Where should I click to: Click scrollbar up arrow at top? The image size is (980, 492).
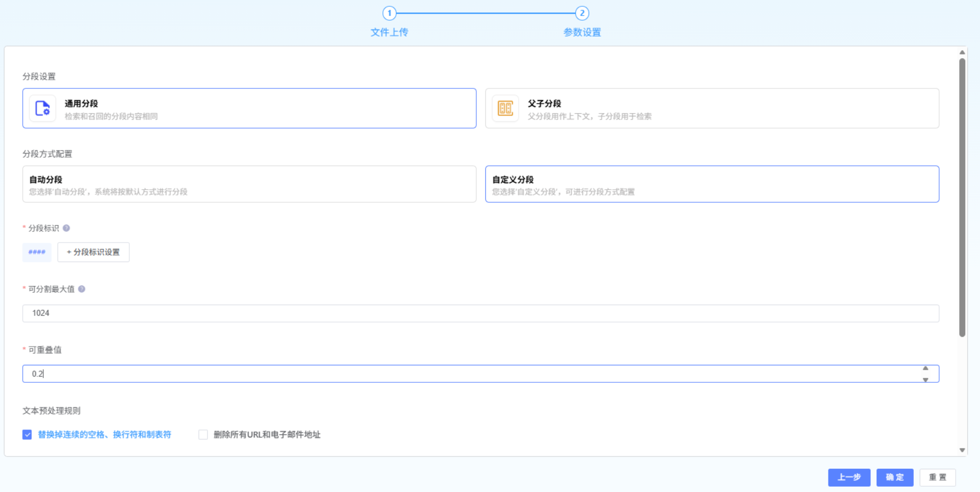pos(963,52)
